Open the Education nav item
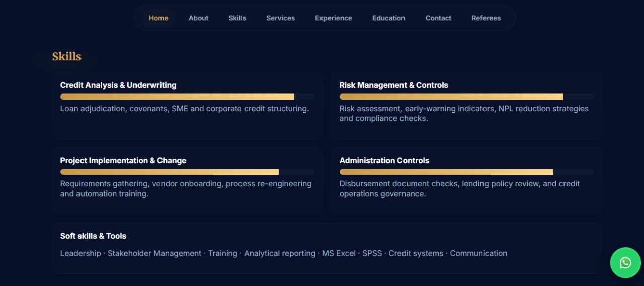This screenshot has width=644, height=286. [388, 18]
